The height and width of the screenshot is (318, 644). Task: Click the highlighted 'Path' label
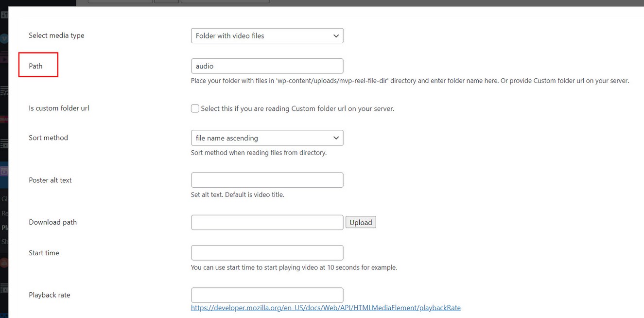point(36,66)
